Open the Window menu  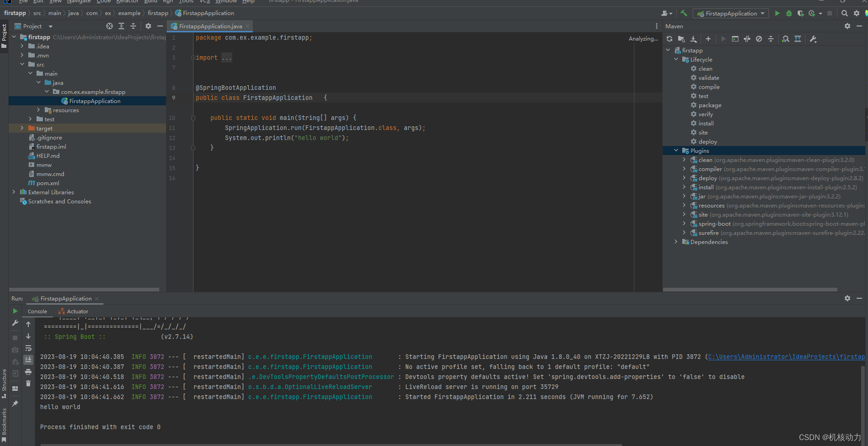[x=226, y=1]
